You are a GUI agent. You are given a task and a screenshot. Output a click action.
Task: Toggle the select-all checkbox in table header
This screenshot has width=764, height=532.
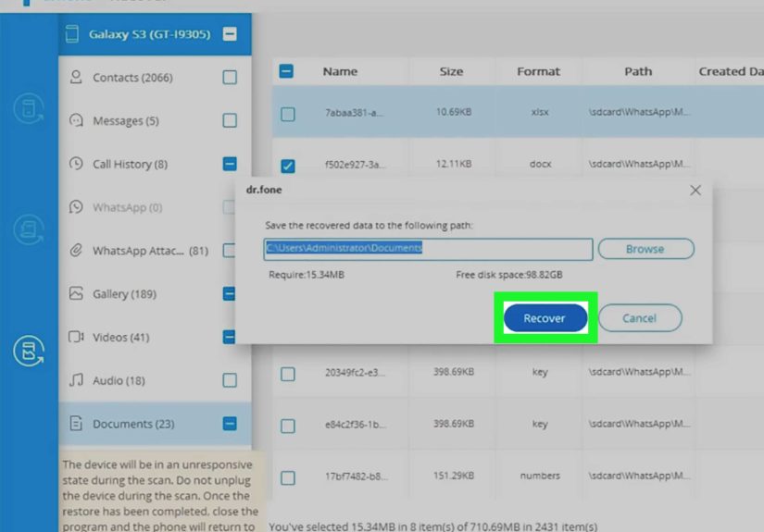point(286,71)
